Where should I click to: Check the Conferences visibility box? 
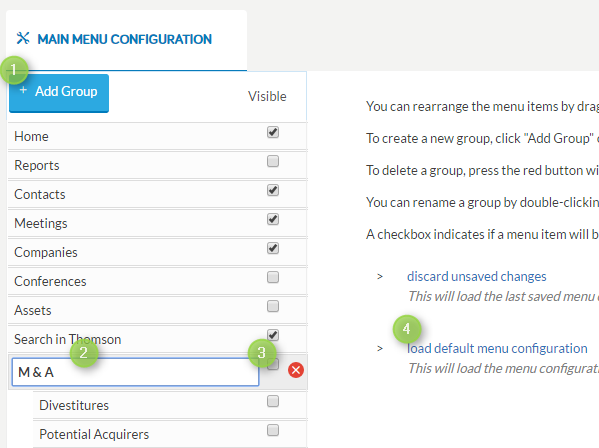(x=273, y=277)
